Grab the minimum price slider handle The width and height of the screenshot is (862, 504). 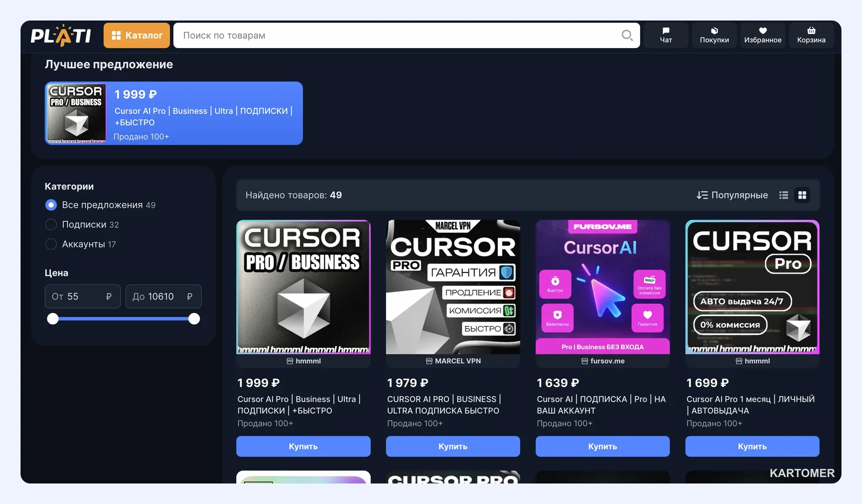52,319
